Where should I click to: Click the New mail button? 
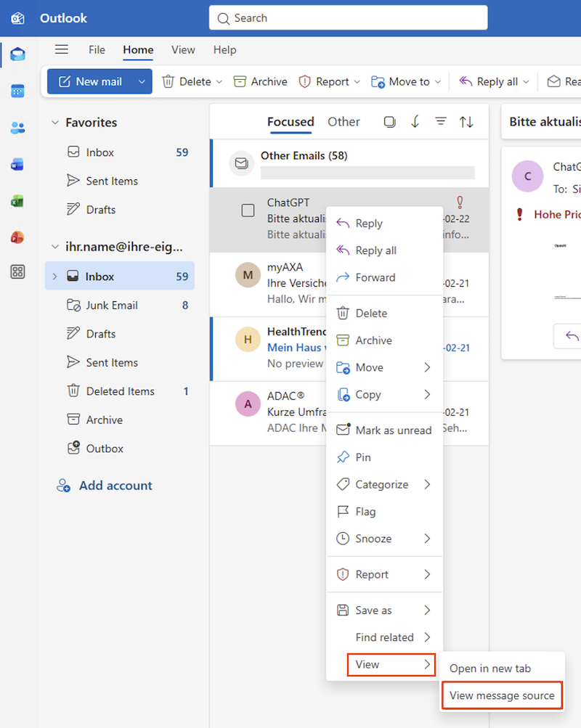click(x=91, y=82)
